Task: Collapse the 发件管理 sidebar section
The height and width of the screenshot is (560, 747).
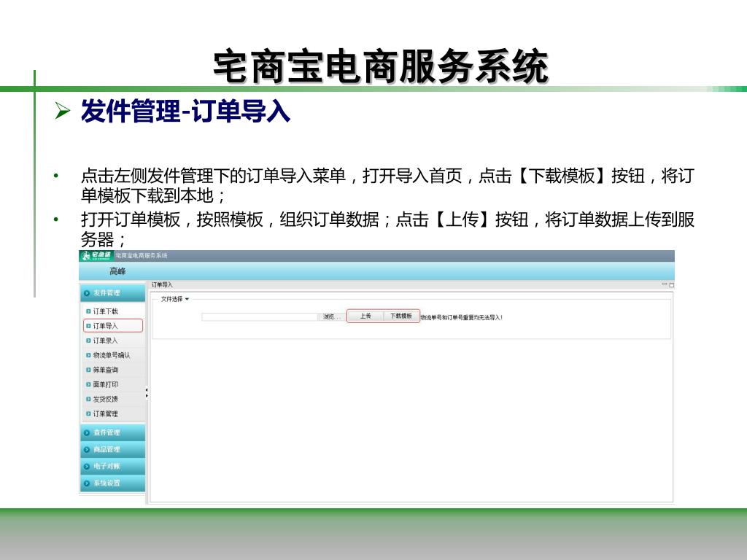Action: (113, 293)
